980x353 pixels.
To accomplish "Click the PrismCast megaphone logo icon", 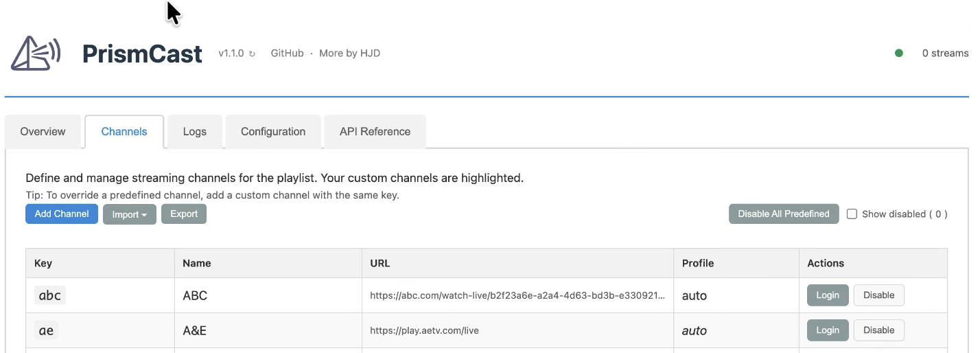I will tap(36, 53).
